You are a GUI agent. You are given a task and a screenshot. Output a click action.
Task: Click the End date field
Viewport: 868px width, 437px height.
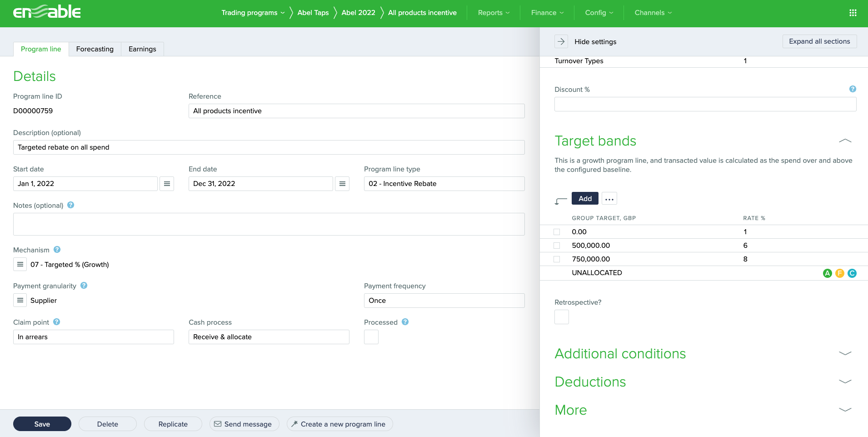coord(261,184)
